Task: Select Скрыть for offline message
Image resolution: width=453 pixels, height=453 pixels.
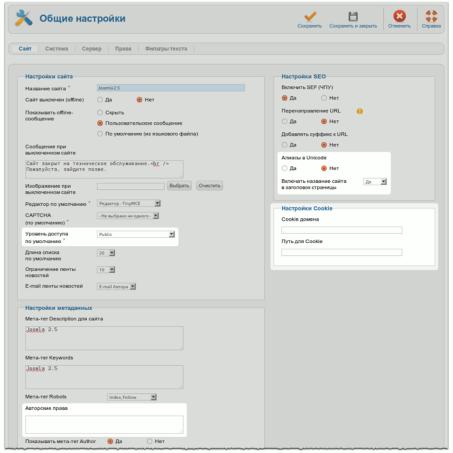Action: pyautogui.click(x=100, y=112)
